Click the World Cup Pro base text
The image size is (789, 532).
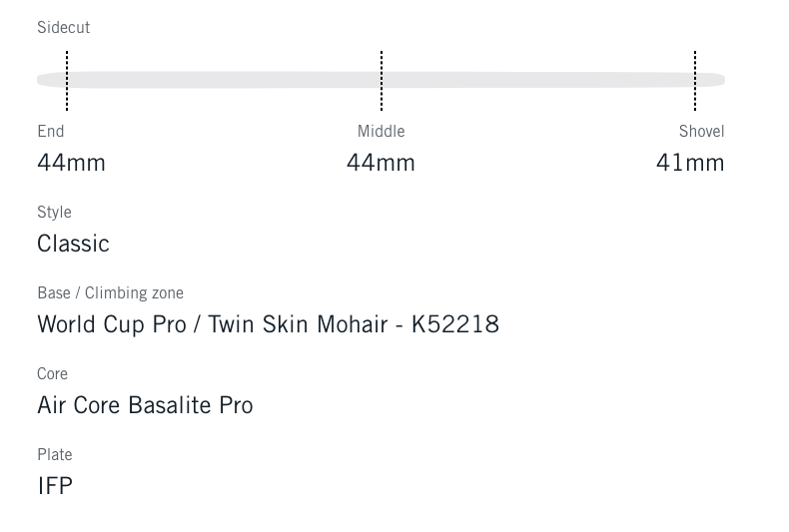point(112,324)
